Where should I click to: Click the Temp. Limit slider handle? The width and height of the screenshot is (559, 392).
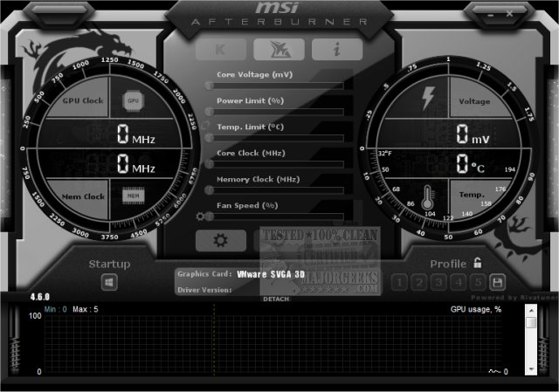(210, 138)
